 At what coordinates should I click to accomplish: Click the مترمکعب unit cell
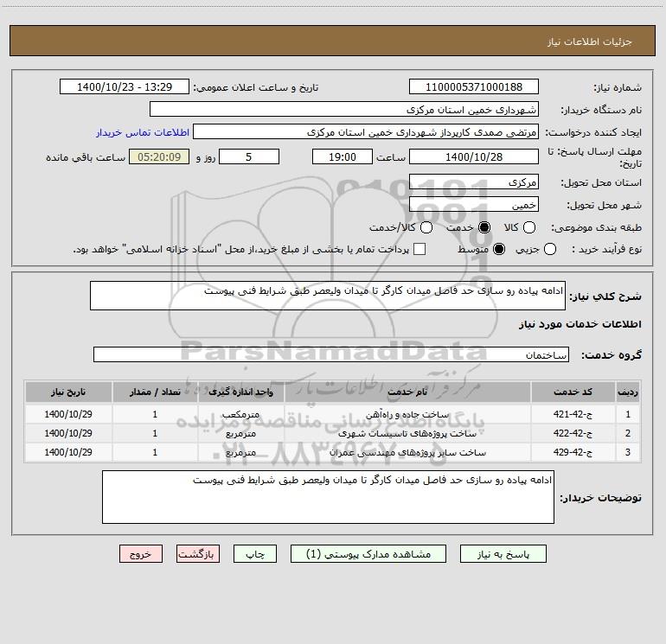pos(240,414)
